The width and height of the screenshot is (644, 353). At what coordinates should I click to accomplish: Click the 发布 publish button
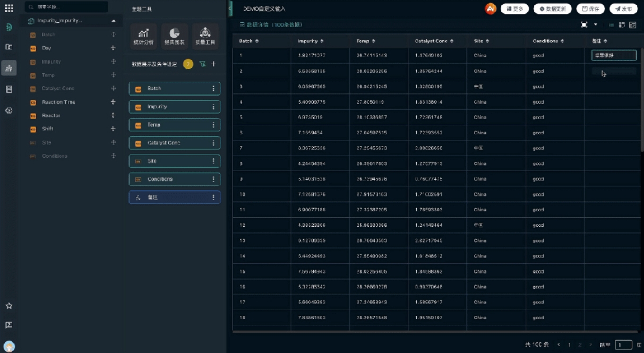point(623,8)
